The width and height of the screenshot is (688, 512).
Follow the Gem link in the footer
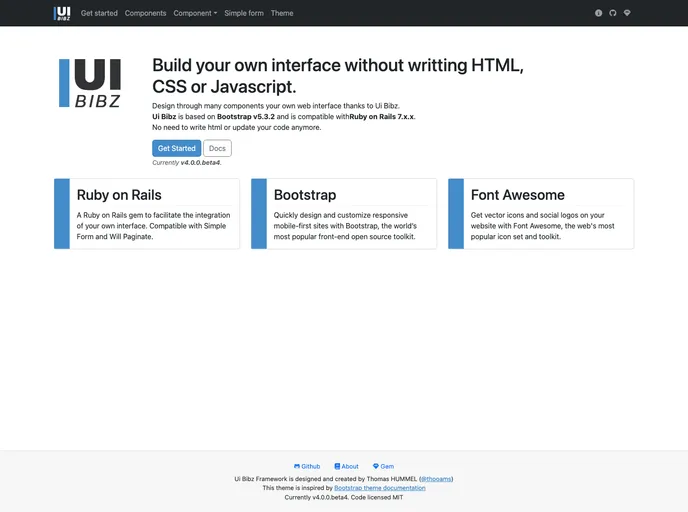[383, 466]
